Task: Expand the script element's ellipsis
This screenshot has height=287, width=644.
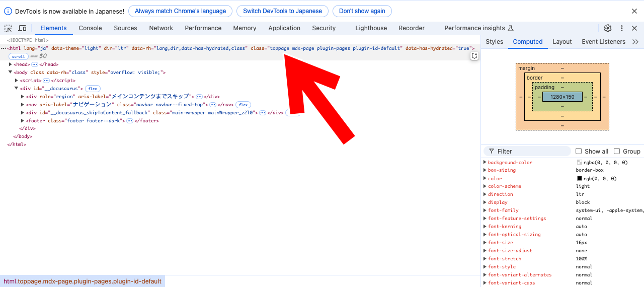Action: (x=46, y=81)
